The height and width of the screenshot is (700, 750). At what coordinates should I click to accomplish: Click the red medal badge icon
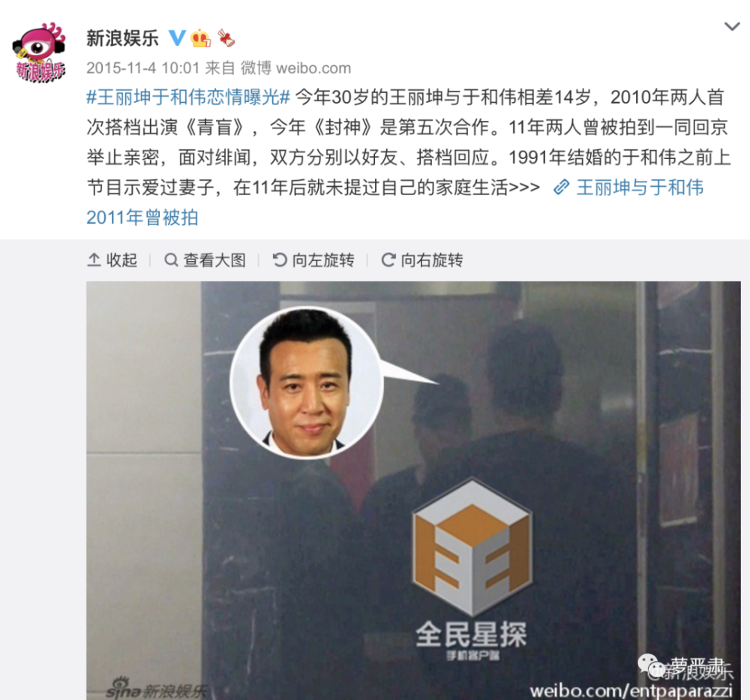pos(226,38)
